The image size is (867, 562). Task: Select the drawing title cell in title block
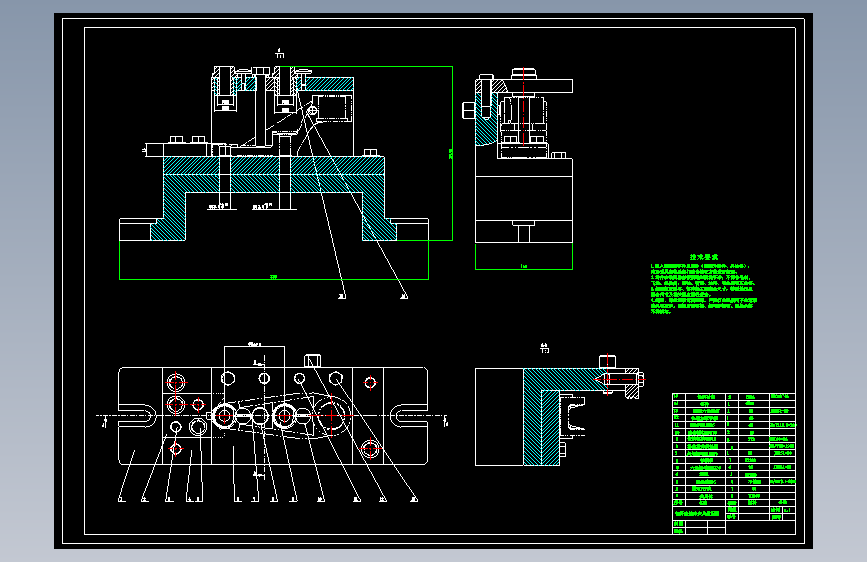(x=699, y=513)
